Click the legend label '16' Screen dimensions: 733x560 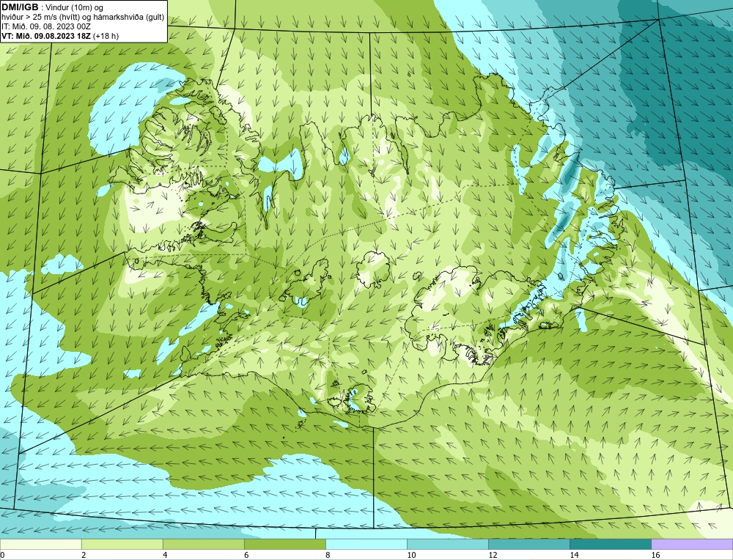click(655, 556)
